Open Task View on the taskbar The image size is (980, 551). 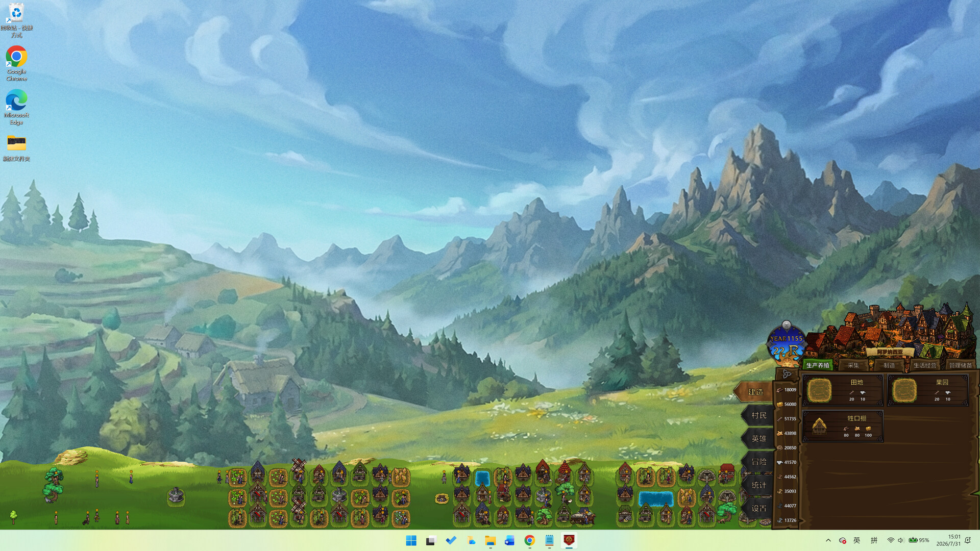[x=431, y=540]
